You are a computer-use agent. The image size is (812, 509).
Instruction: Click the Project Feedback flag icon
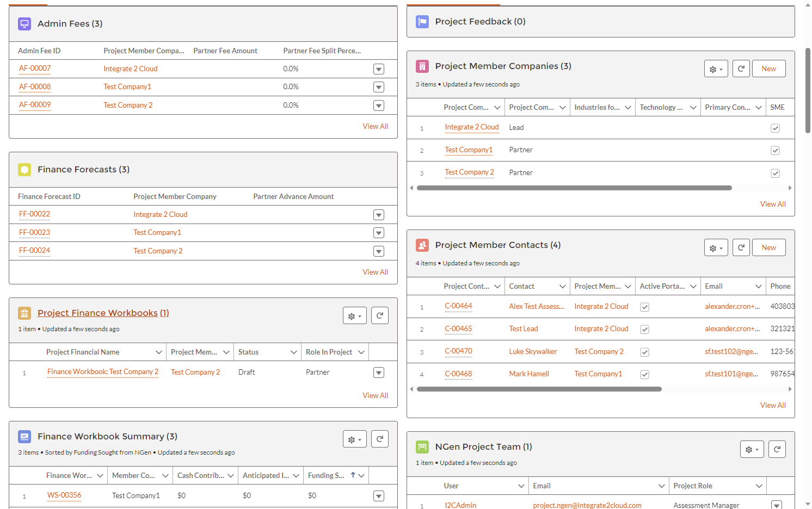point(422,22)
